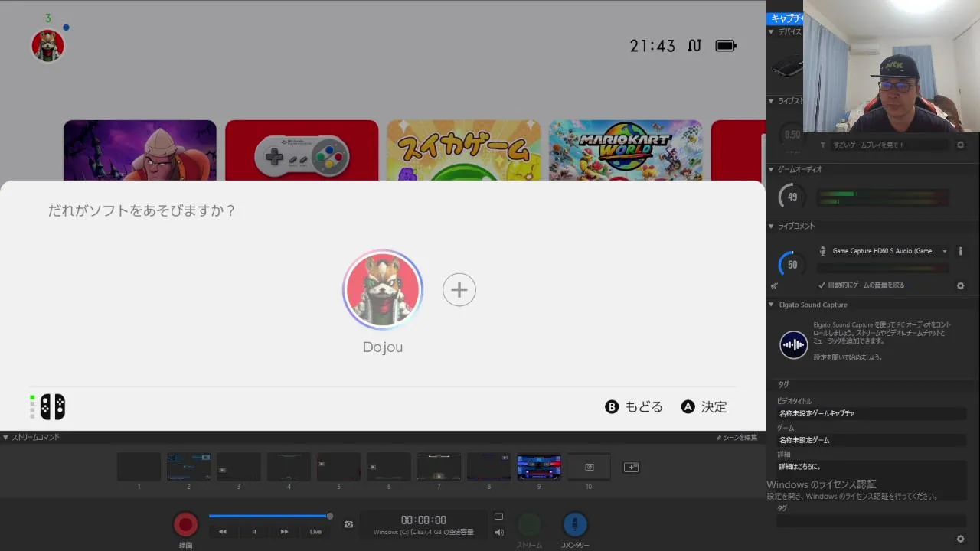Select scene thumbnail 2

coord(189,467)
